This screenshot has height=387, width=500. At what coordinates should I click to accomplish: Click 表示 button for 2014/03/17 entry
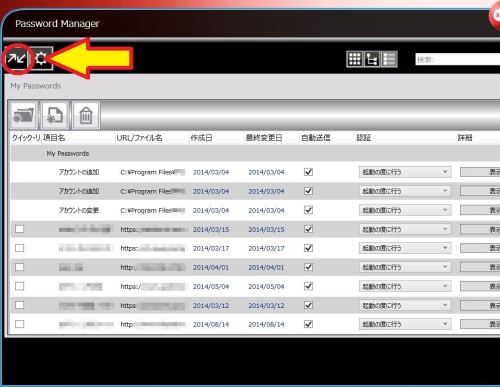coord(480,248)
